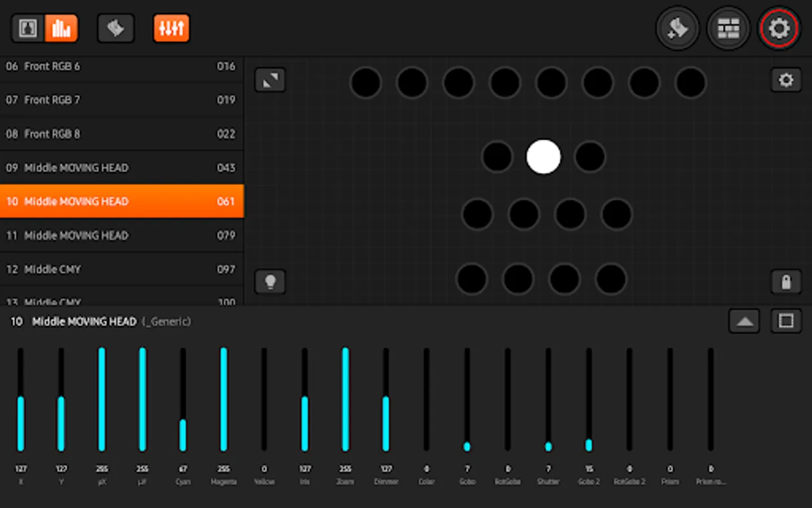Click the expand arrows icon on the stage
The height and width of the screenshot is (508, 812).
coord(270,80)
